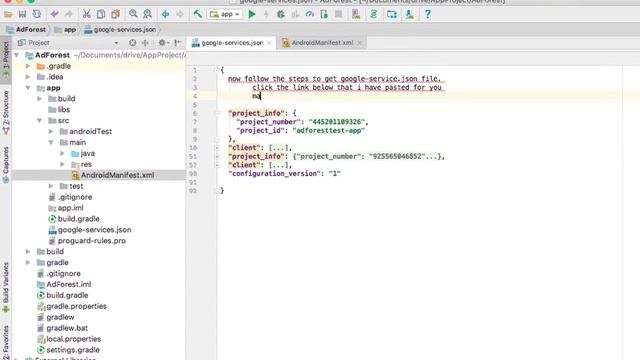Click AdForest breadcrumb
640x360 pixels.
26,29
